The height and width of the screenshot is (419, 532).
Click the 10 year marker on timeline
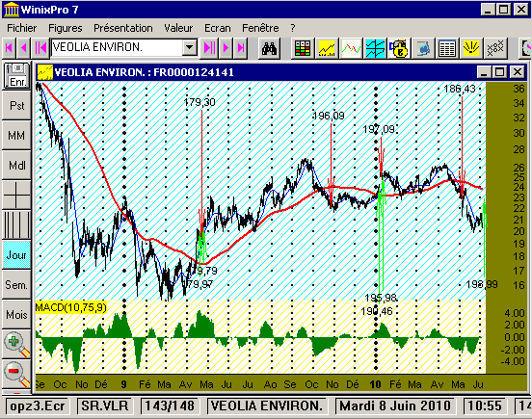[x=375, y=384]
